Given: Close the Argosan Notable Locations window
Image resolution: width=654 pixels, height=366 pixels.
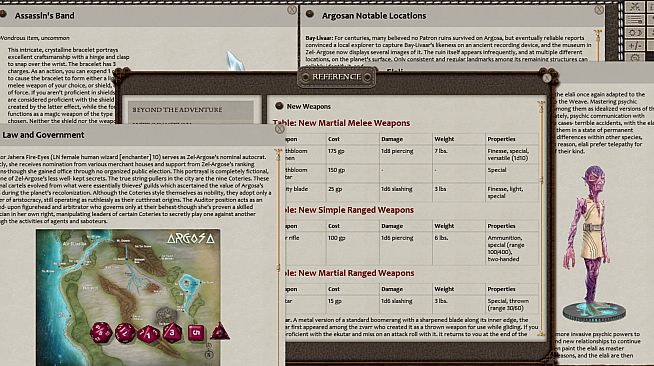Looking at the screenshot, I should click(599, 10).
